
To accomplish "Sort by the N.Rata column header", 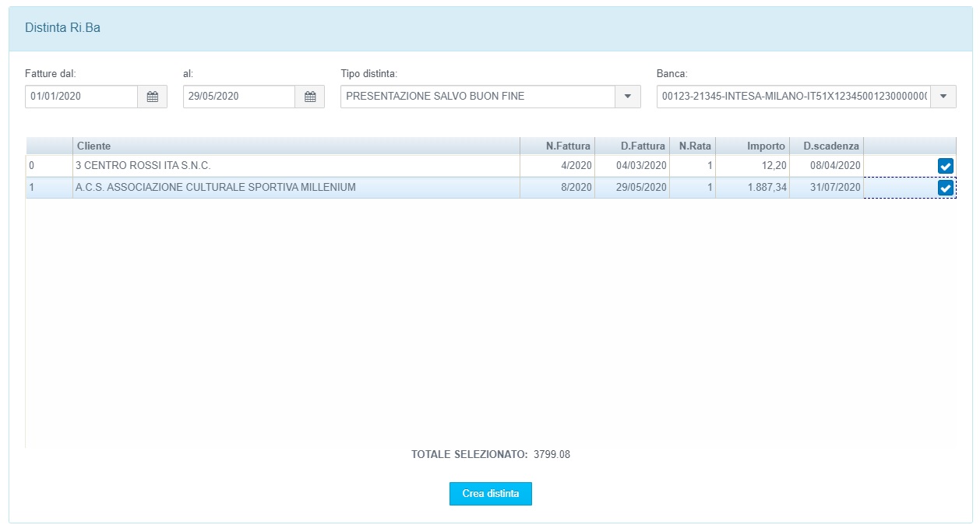I will (x=693, y=146).
